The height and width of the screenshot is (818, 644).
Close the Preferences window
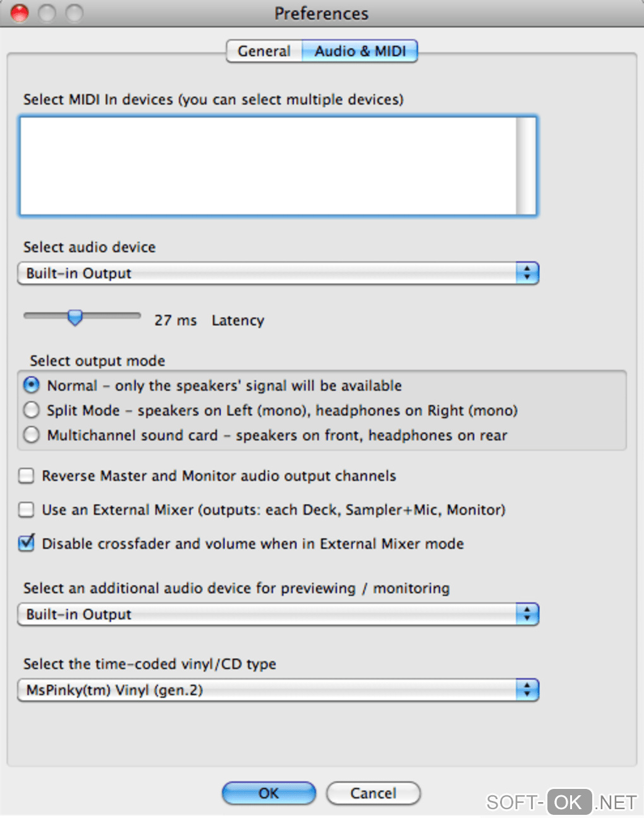point(20,13)
